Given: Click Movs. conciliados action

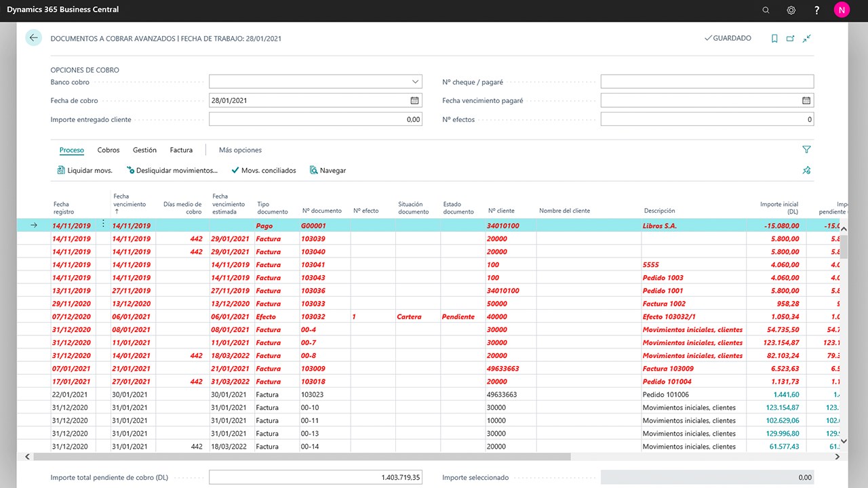Looking at the screenshot, I should [x=264, y=170].
